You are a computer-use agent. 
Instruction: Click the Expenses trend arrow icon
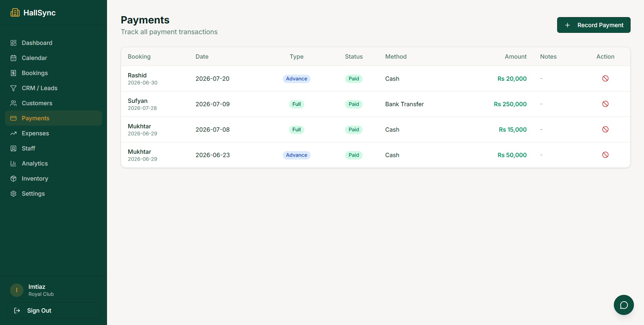click(x=13, y=133)
